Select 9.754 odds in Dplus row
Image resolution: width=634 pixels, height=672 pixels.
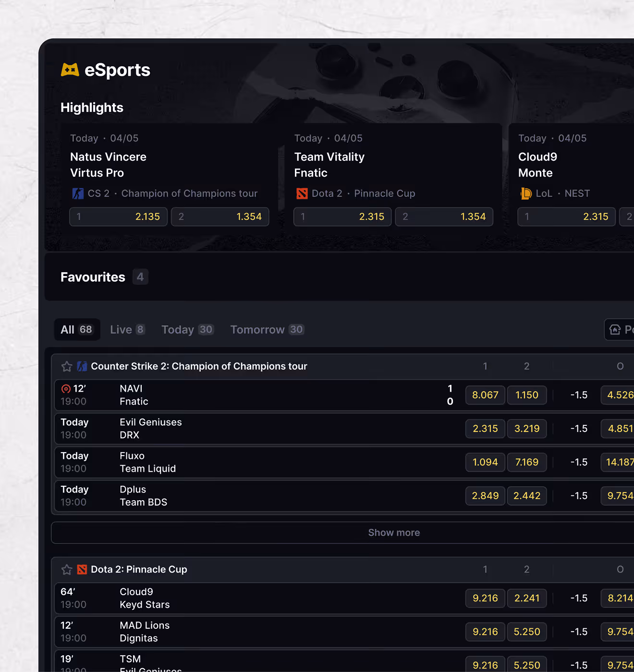(618, 496)
